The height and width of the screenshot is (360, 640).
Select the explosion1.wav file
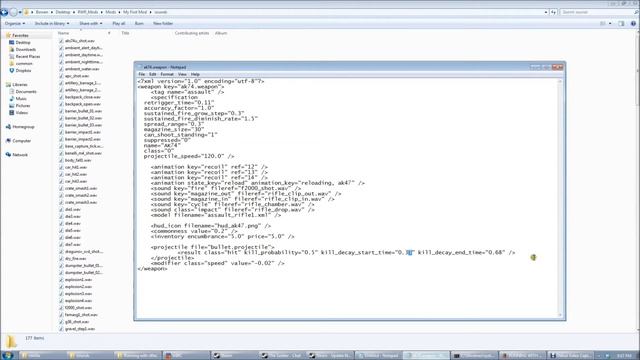click(x=78, y=280)
